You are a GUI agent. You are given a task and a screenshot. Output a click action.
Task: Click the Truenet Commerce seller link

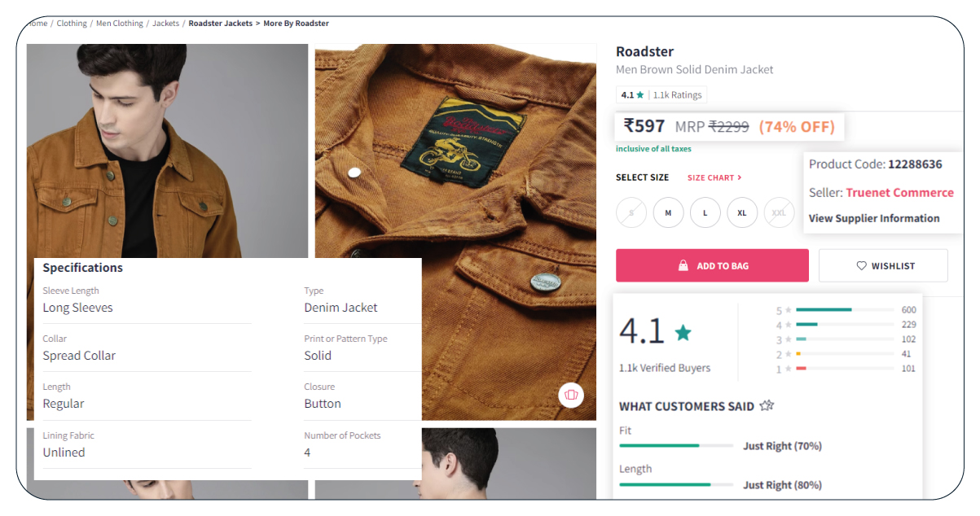point(899,193)
